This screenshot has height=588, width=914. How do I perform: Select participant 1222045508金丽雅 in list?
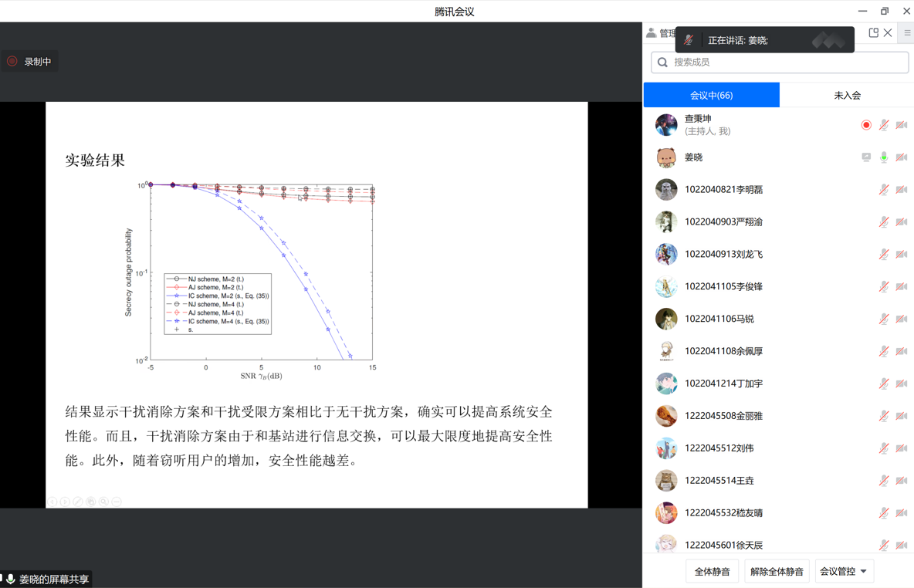click(723, 416)
